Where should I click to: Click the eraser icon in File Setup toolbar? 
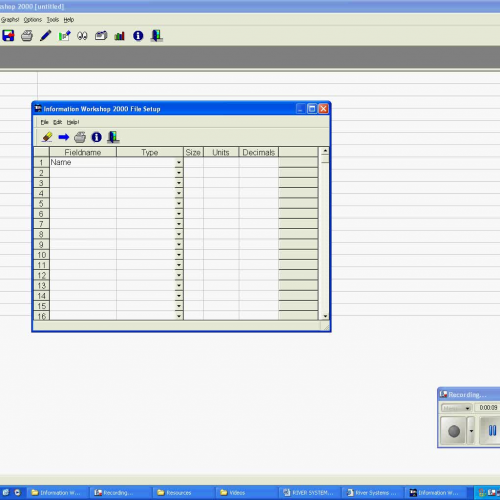(47, 137)
